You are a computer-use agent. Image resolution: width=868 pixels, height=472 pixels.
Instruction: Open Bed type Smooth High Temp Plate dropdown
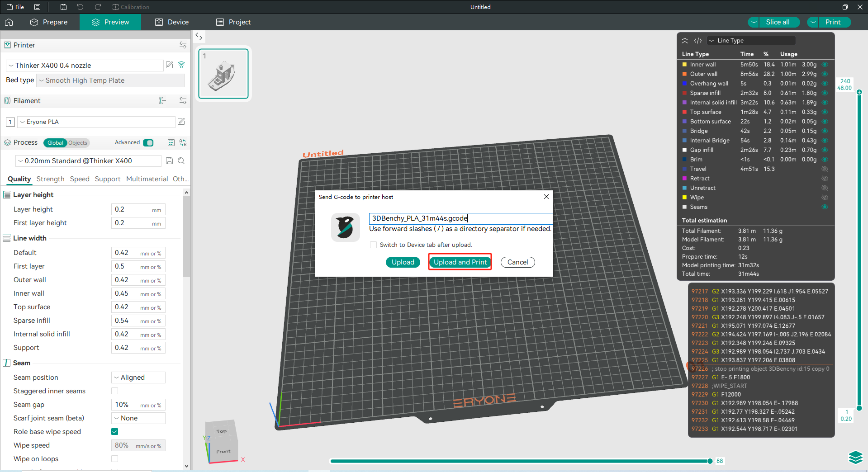110,80
